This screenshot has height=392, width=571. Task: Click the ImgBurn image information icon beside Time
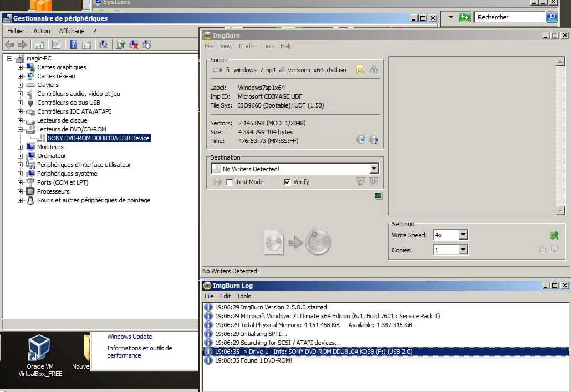coord(374,140)
